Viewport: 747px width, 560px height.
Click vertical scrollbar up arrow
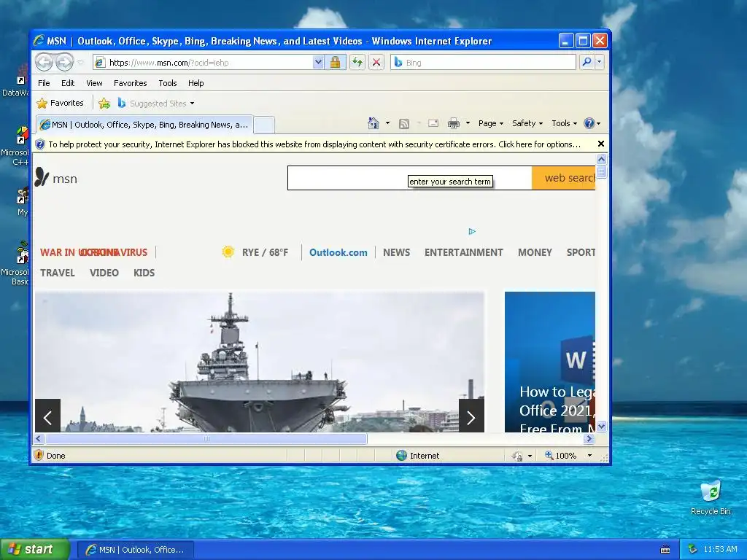point(601,159)
